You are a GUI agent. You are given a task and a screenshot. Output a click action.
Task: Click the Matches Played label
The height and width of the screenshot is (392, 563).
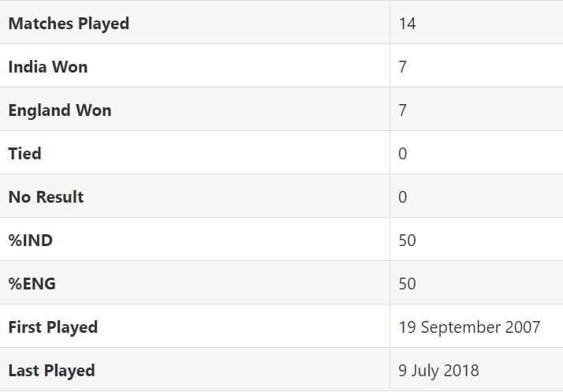69,24
